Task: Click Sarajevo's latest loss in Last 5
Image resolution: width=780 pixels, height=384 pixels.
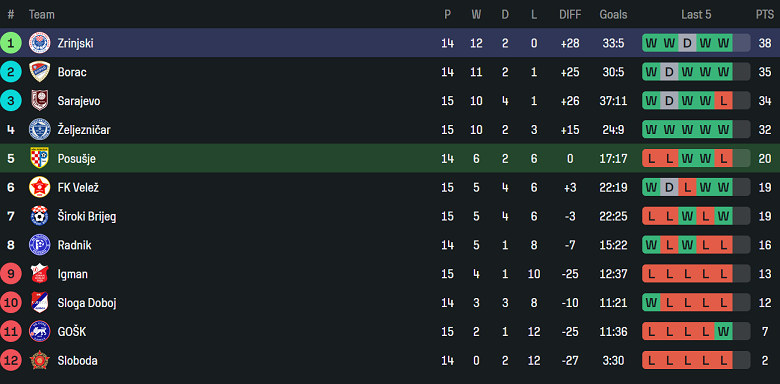Action: (x=723, y=101)
